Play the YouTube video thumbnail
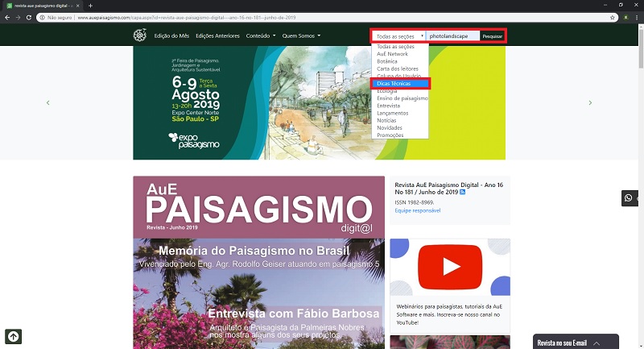 [x=450, y=268]
